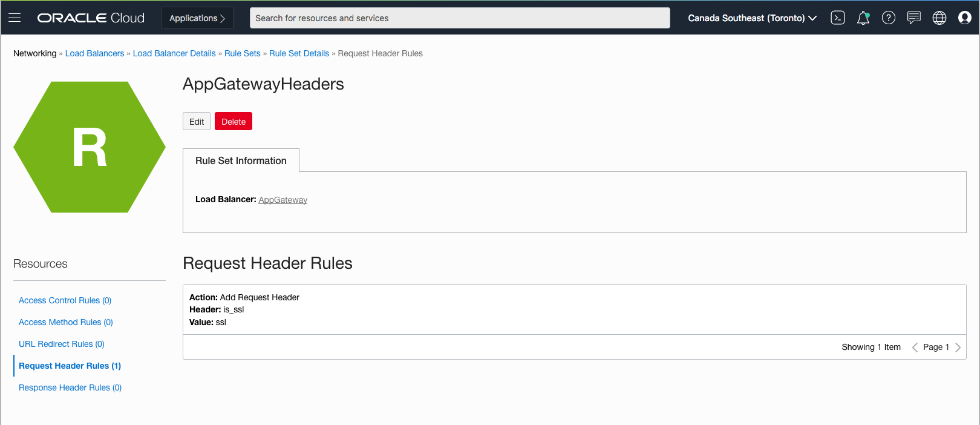Select Request Header Rules (1)
Viewport: 980px width, 425px height.
(x=70, y=366)
